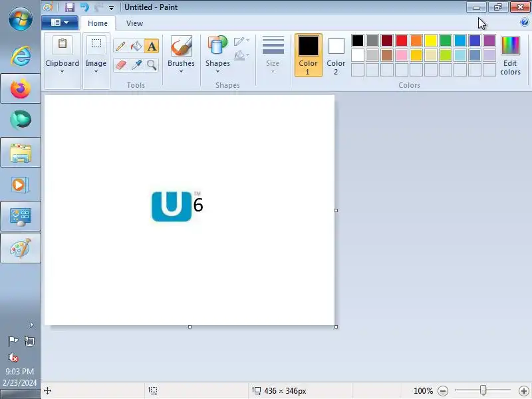This screenshot has height=399, width=532.
Task: Click the Size line thickness button
Action: pyautogui.click(x=273, y=55)
